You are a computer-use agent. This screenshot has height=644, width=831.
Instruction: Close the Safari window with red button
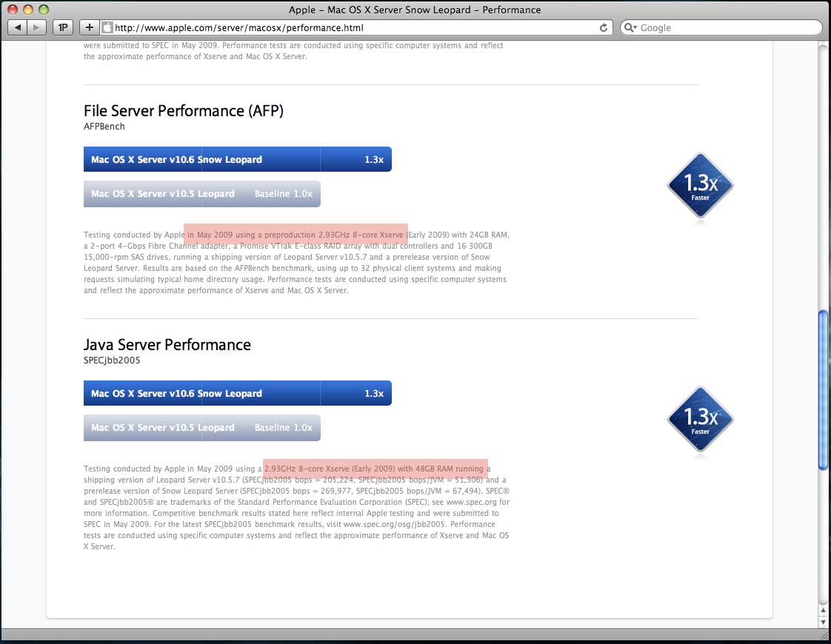tap(12, 10)
